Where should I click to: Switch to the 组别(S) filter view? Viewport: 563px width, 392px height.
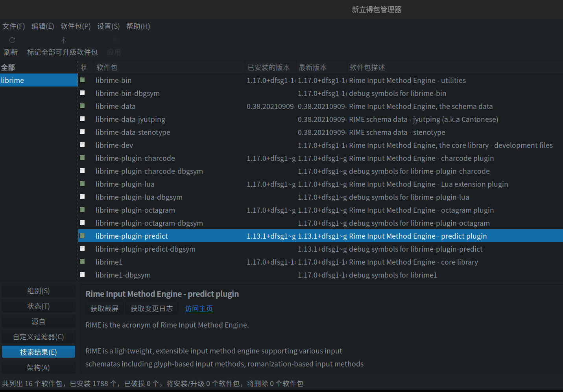click(x=39, y=291)
